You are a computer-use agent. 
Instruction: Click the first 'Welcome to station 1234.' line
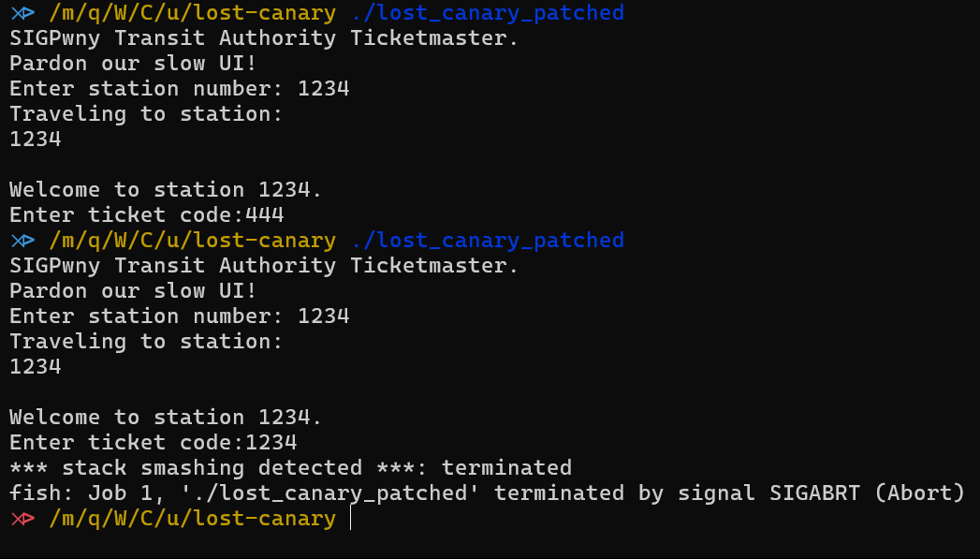[166, 190]
